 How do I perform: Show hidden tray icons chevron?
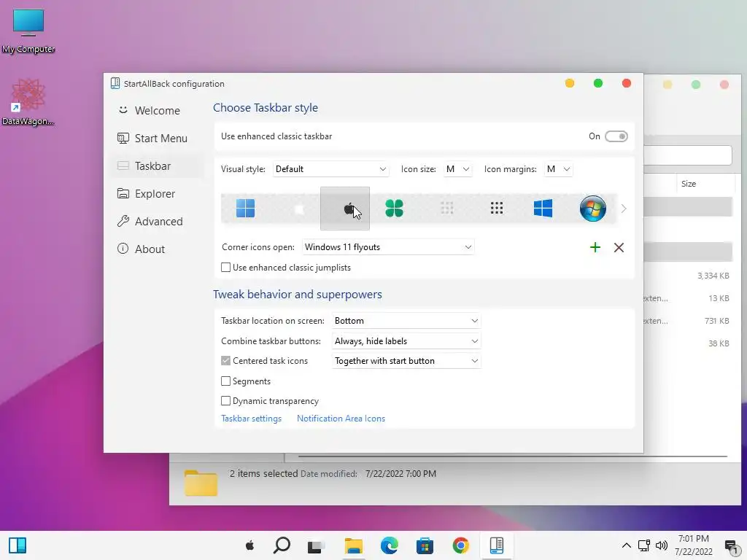tap(627, 545)
